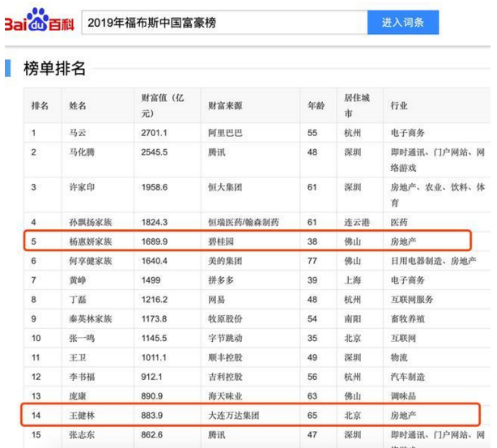Select the wealth value 2701.1
497x448 pixels.
(154, 133)
